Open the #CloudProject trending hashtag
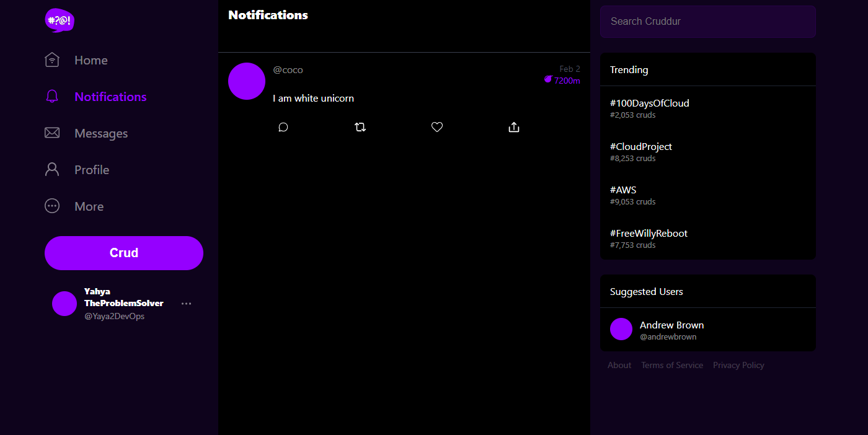 coord(641,147)
